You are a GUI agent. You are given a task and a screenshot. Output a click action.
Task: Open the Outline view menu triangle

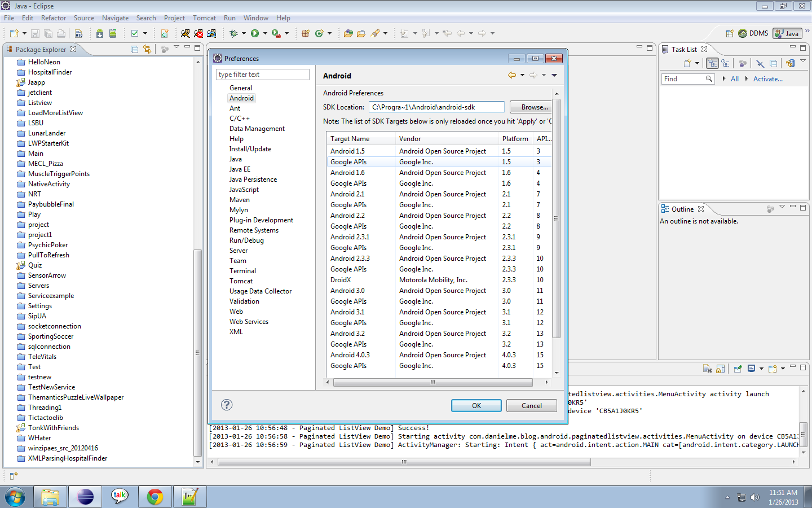pos(782,207)
